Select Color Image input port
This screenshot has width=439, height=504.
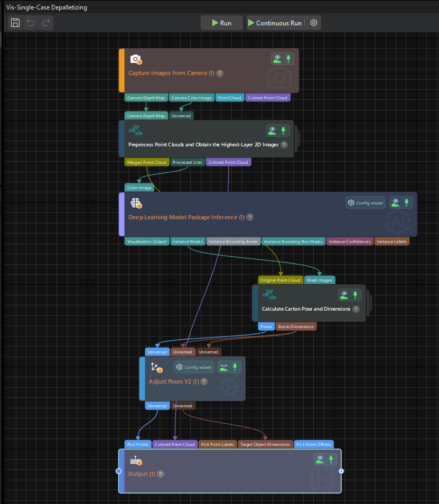pos(139,188)
